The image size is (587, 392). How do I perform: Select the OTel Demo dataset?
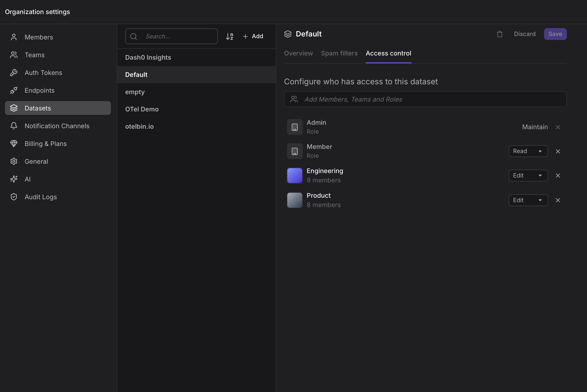click(142, 109)
